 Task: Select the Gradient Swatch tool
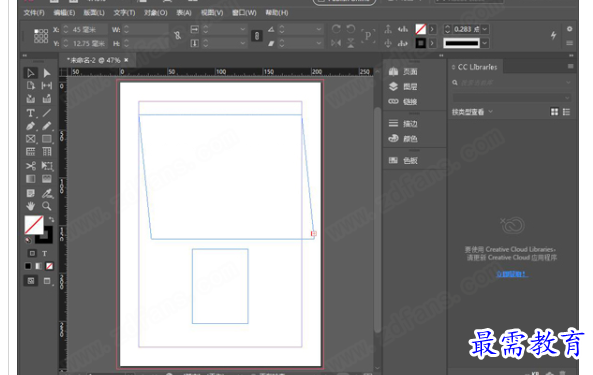pyautogui.click(x=30, y=179)
